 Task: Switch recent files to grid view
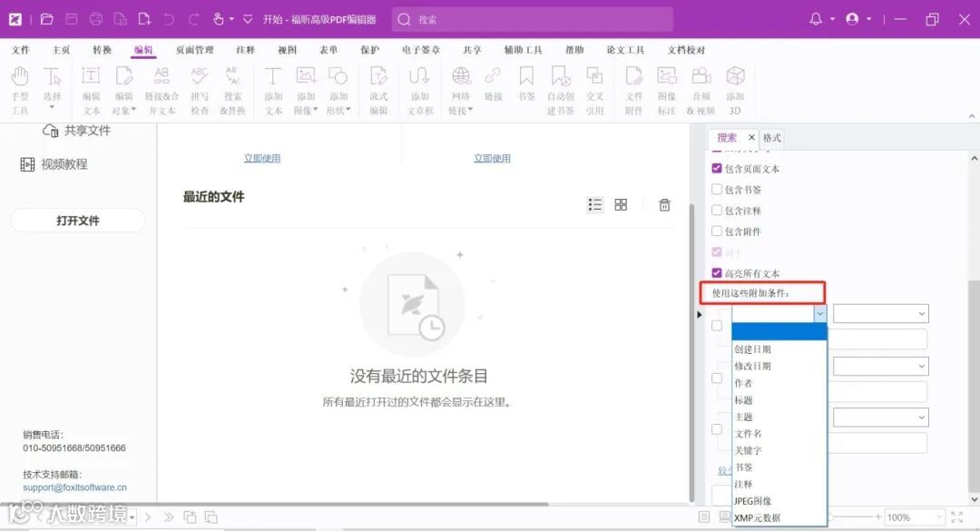(x=621, y=204)
